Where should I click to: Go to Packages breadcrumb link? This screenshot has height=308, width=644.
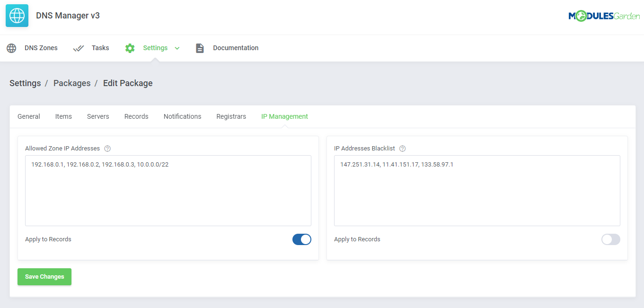[72, 83]
